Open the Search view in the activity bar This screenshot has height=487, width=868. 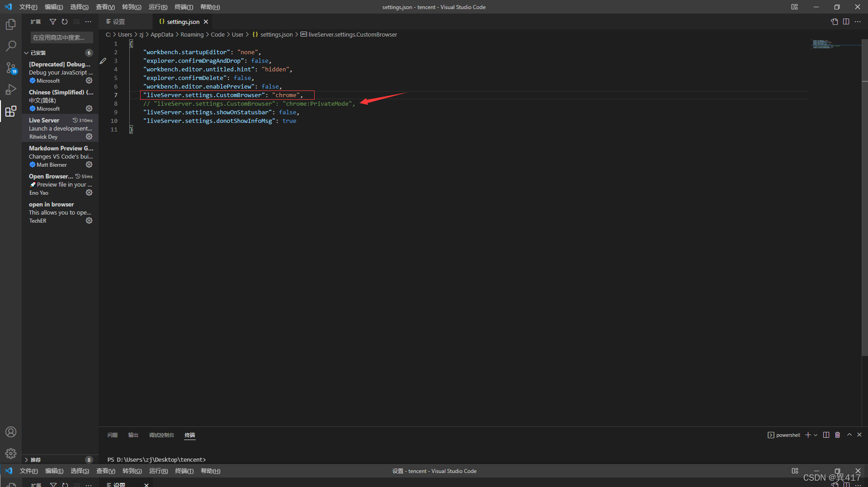coord(11,46)
